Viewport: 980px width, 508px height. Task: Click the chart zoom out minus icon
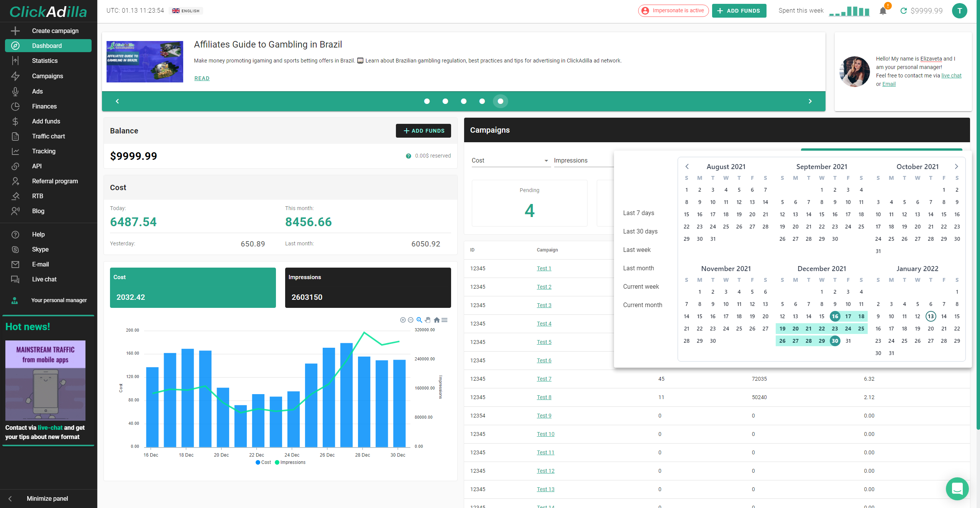410,320
